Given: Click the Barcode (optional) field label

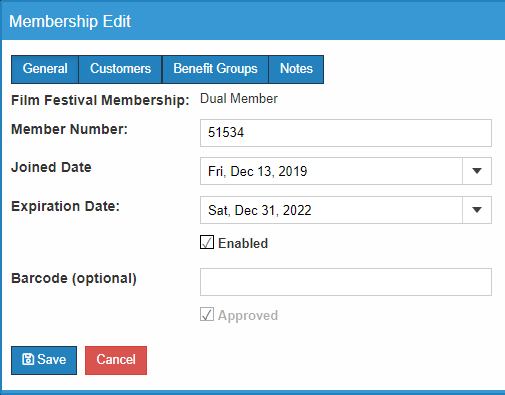Looking at the screenshot, I should pyautogui.click(x=74, y=279).
